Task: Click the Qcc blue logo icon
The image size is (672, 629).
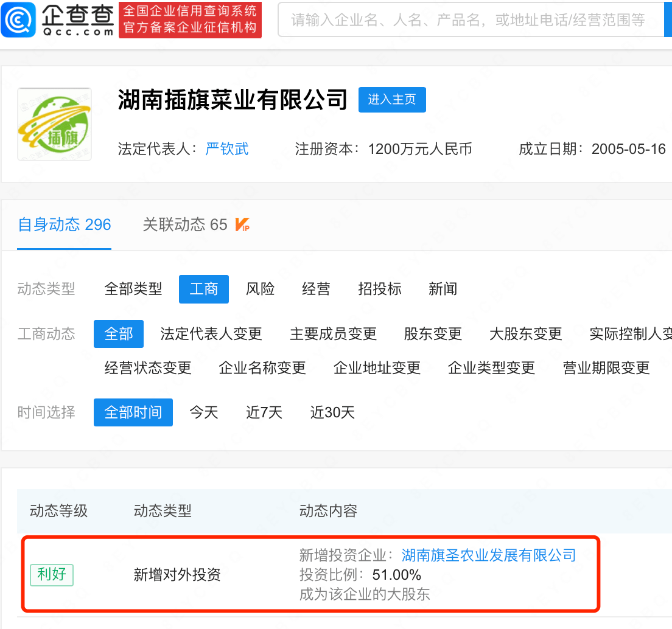Action: (18, 19)
